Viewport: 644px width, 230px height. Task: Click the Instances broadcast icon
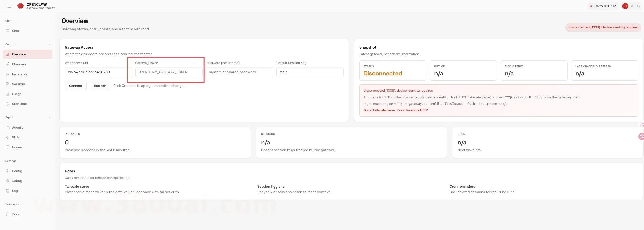coord(8,74)
